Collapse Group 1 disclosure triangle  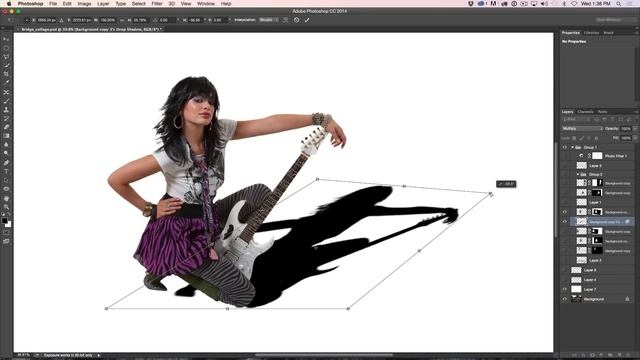tap(572, 147)
